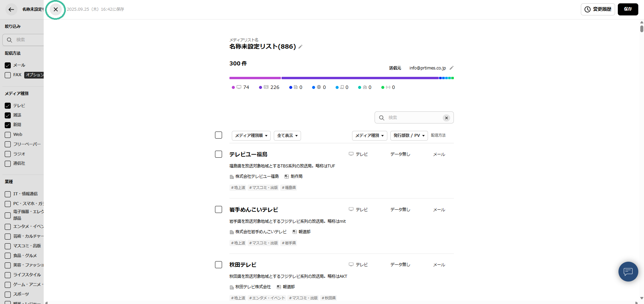
Task: Click the back arrow icon
Action: (x=11, y=9)
